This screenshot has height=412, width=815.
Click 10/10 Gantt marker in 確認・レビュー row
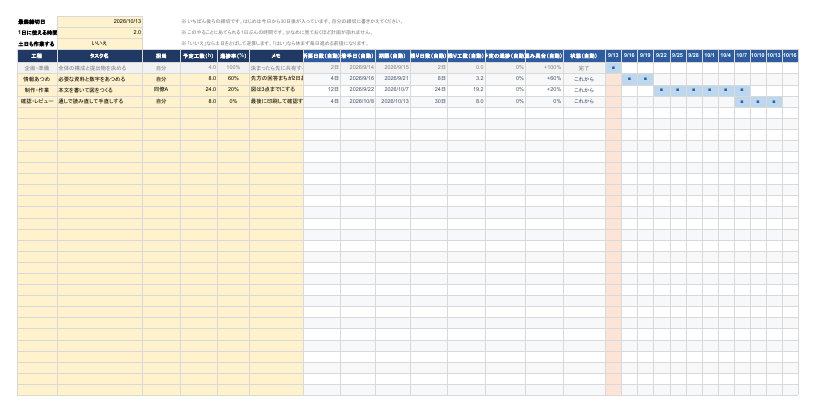758,101
